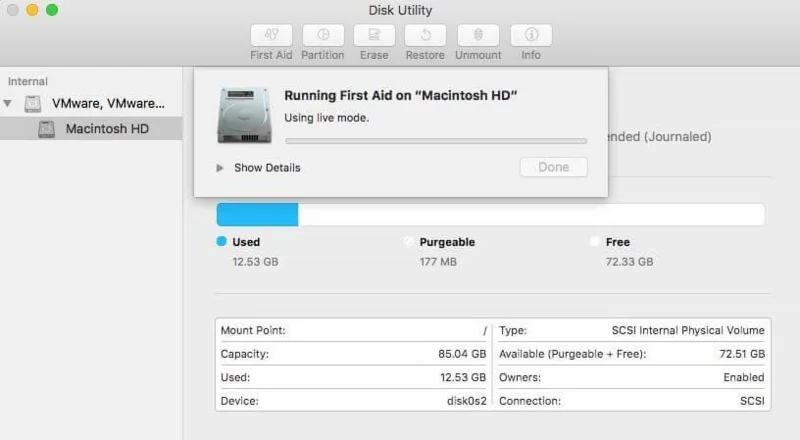Click the First Aid progress bar
The image size is (800, 440).
click(x=436, y=141)
